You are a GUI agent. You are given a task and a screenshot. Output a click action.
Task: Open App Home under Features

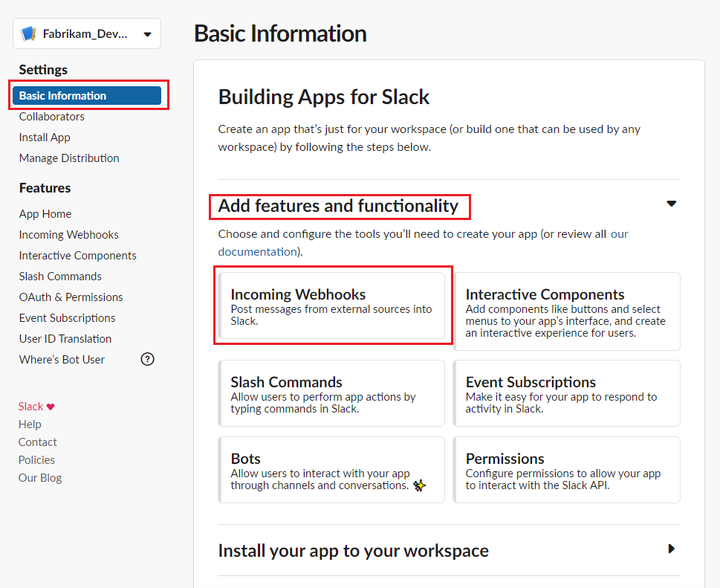[45, 213]
